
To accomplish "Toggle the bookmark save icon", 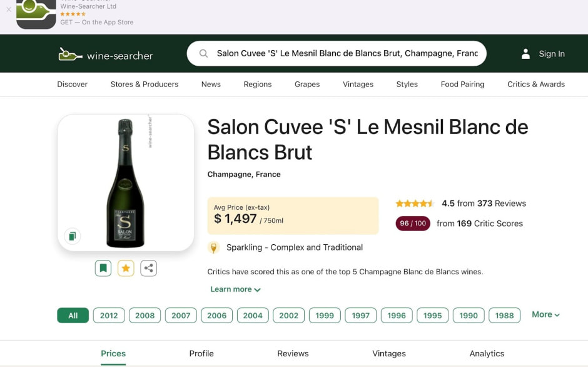I will (103, 268).
